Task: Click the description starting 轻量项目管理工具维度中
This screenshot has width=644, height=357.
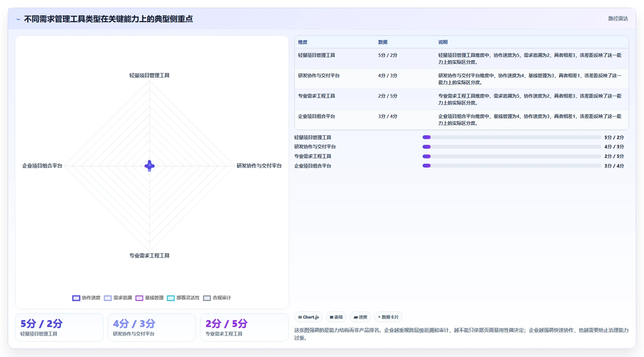Action: coord(530,59)
